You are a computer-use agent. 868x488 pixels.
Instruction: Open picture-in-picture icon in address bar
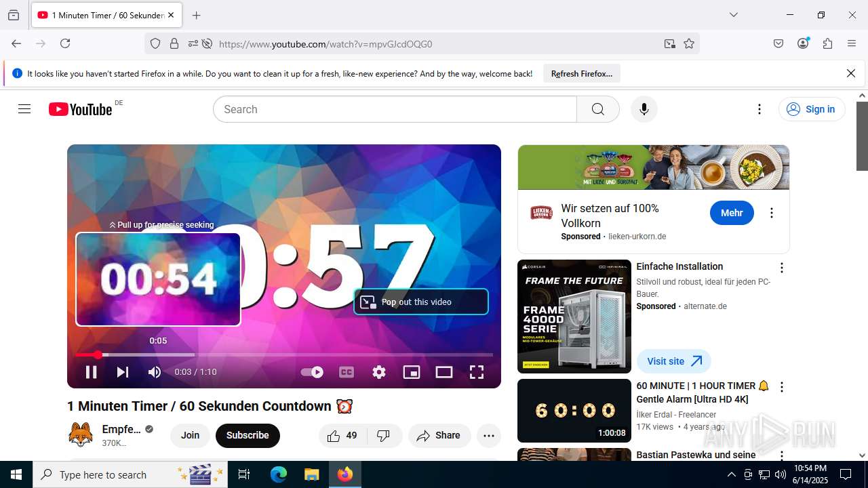(x=670, y=43)
